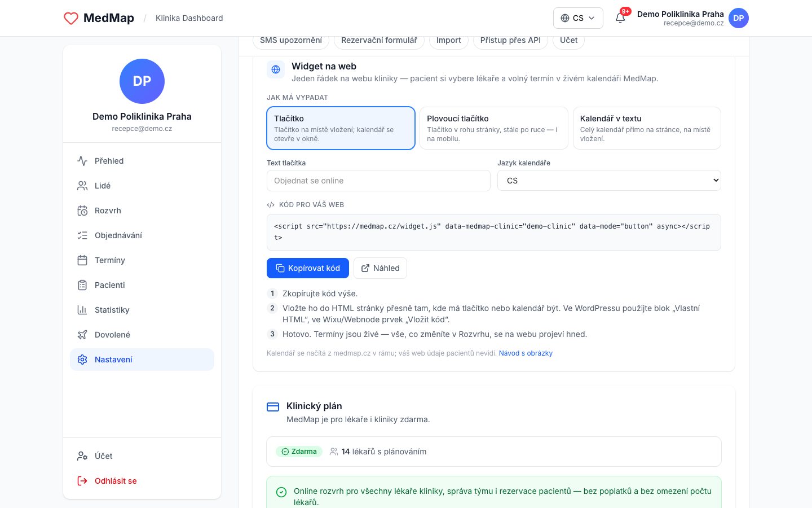
Task: Click the Odhlásit se logout icon
Action: point(82,481)
